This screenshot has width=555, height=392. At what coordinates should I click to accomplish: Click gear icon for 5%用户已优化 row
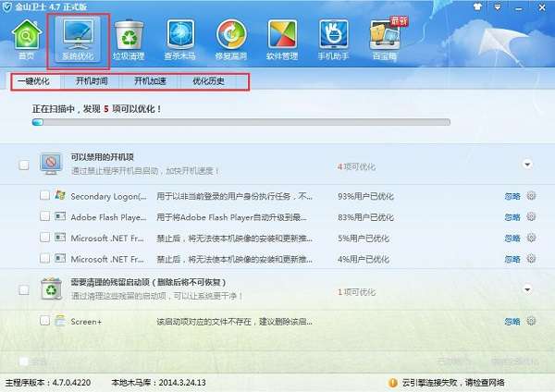tap(531, 238)
